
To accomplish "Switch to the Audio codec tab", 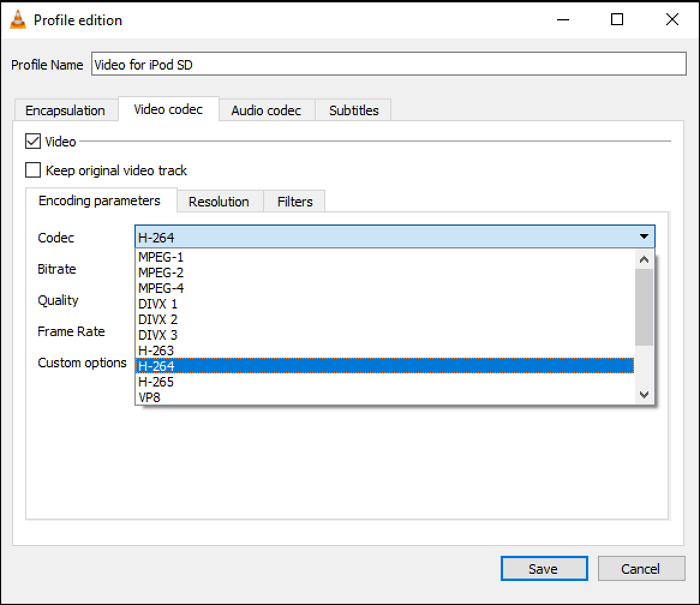I will click(266, 110).
